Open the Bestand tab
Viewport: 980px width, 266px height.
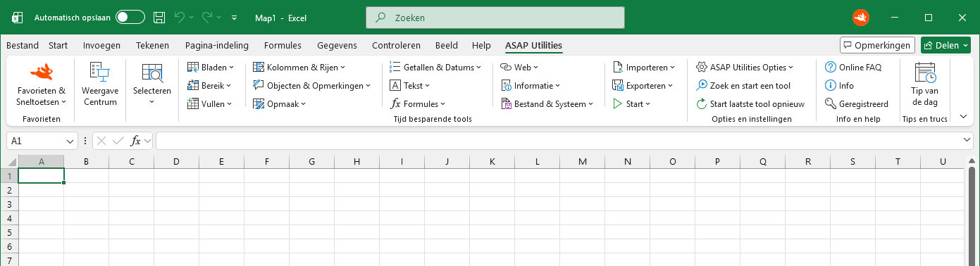tap(23, 45)
